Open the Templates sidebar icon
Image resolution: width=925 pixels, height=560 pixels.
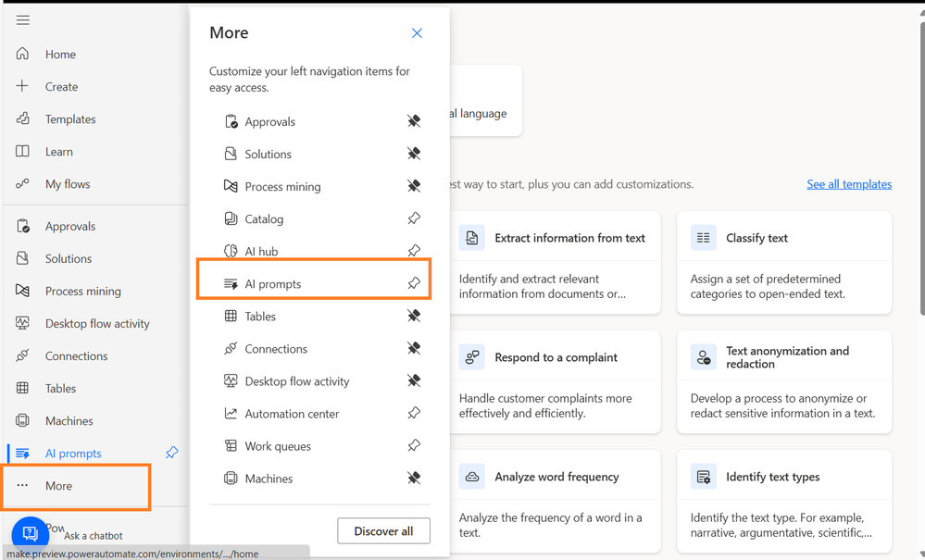(22, 118)
